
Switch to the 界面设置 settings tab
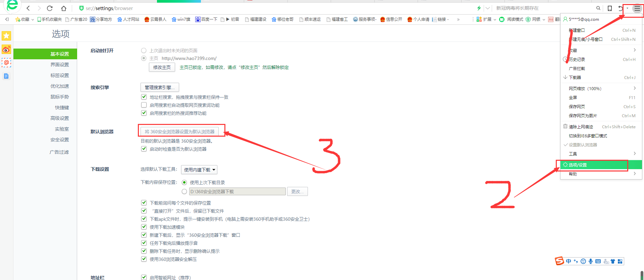(59, 65)
